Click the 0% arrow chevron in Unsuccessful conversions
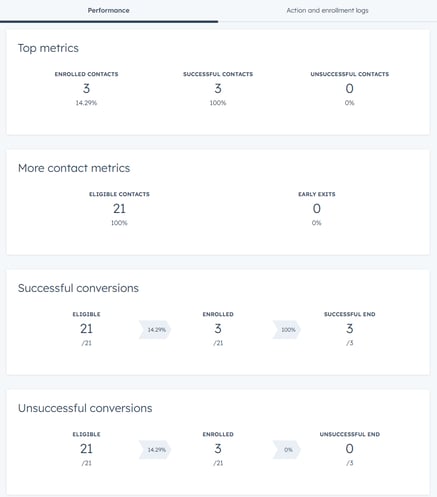This screenshot has width=437, height=497. pyautogui.click(x=287, y=450)
